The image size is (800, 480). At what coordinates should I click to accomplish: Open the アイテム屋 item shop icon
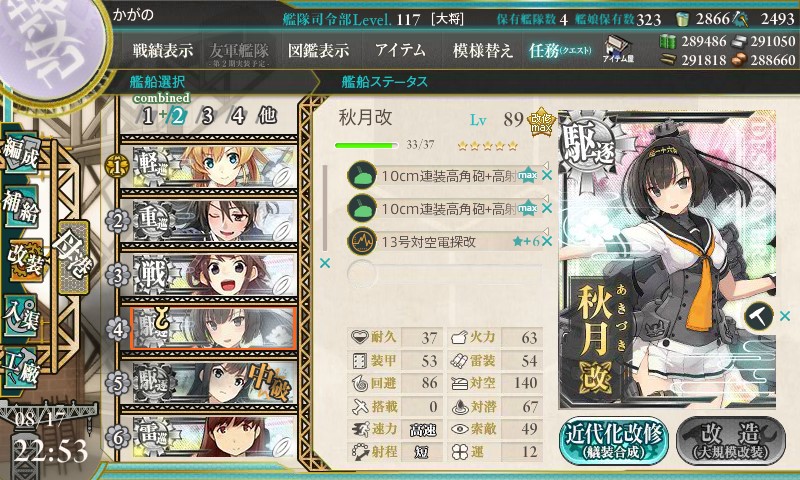click(618, 49)
